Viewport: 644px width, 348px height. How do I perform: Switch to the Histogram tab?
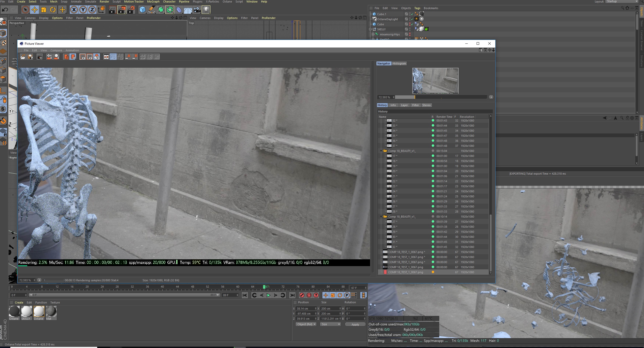(x=399, y=63)
